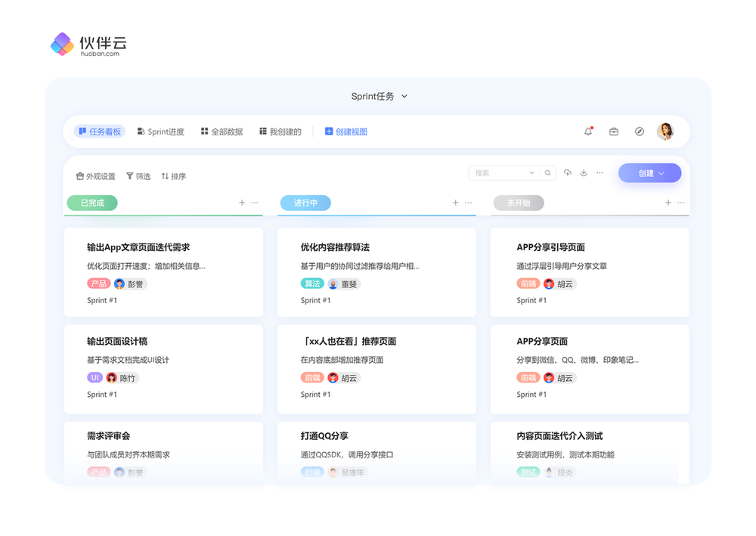
Task: Expand the search field dropdown arrow
Action: 531,173
